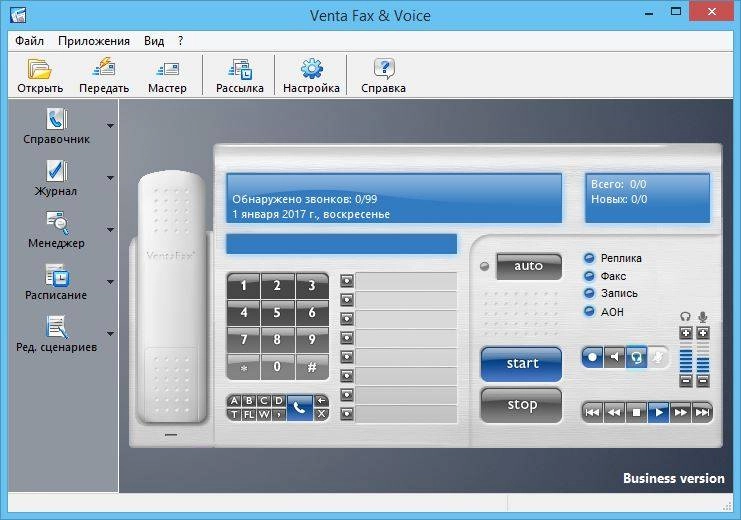Open the Рассылка mass mailing tool
Viewport: 741px width, 520px height.
point(240,76)
